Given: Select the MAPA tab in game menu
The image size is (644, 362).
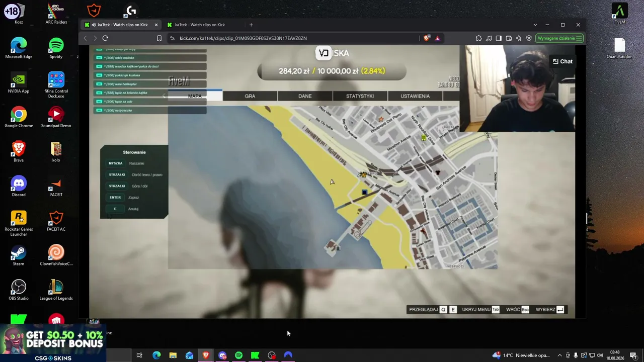Looking at the screenshot, I should 195,96.
